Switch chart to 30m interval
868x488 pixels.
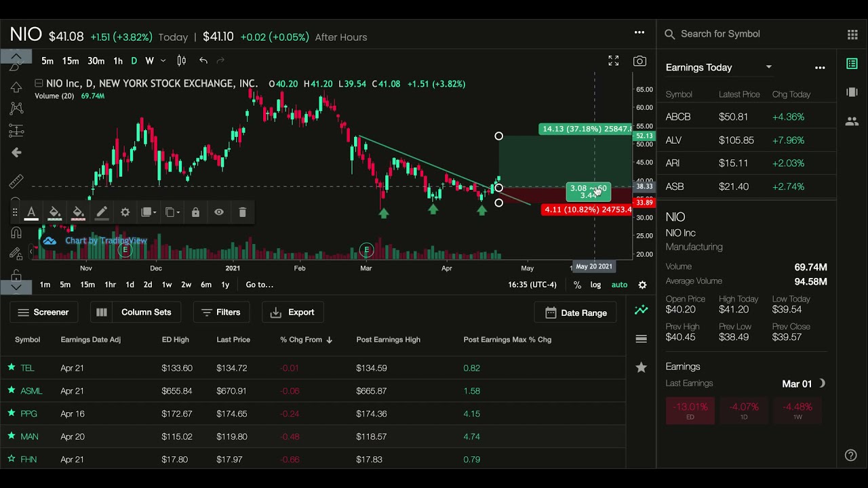click(96, 61)
